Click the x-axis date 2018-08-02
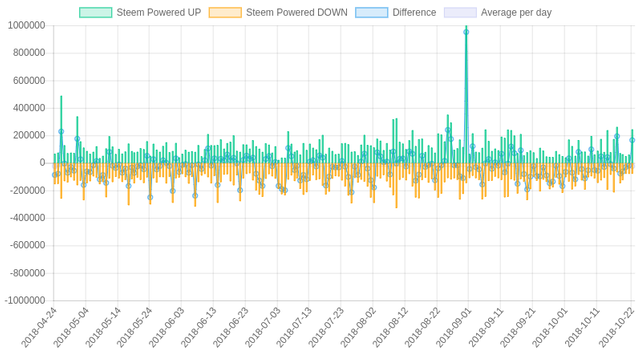Image resolution: width=640 pixels, height=361 pixels. (x=358, y=328)
